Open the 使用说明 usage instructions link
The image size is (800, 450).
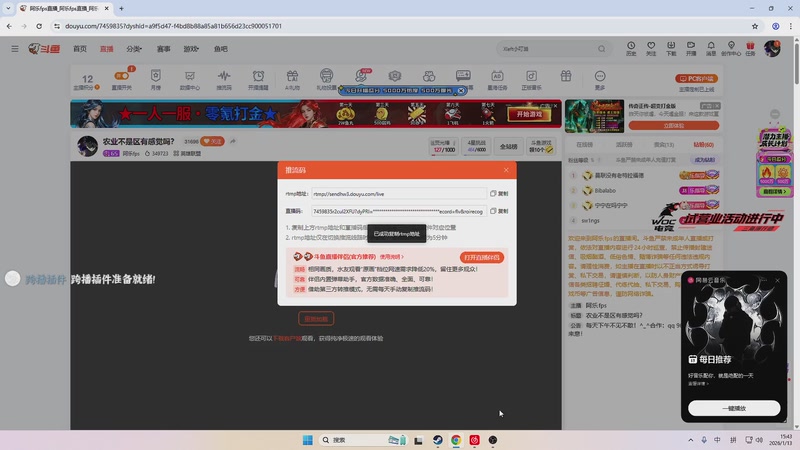pos(391,257)
